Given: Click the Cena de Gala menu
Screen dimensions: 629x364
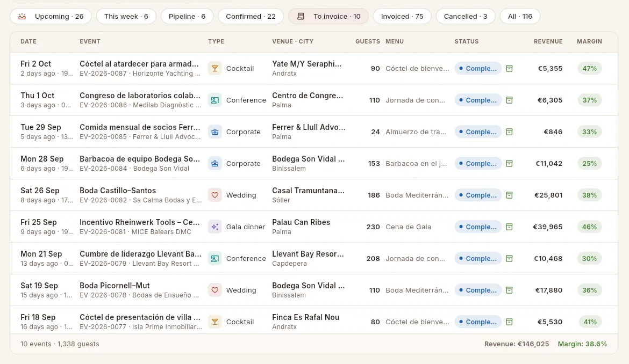Looking at the screenshot, I should 409,227.
